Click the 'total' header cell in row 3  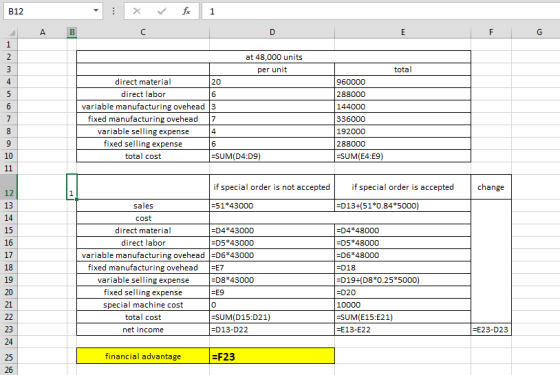pos(403,69)
